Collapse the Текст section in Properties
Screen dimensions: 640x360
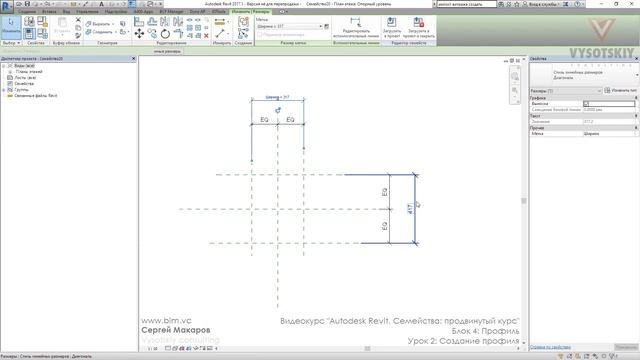click(x=636, y=116)
